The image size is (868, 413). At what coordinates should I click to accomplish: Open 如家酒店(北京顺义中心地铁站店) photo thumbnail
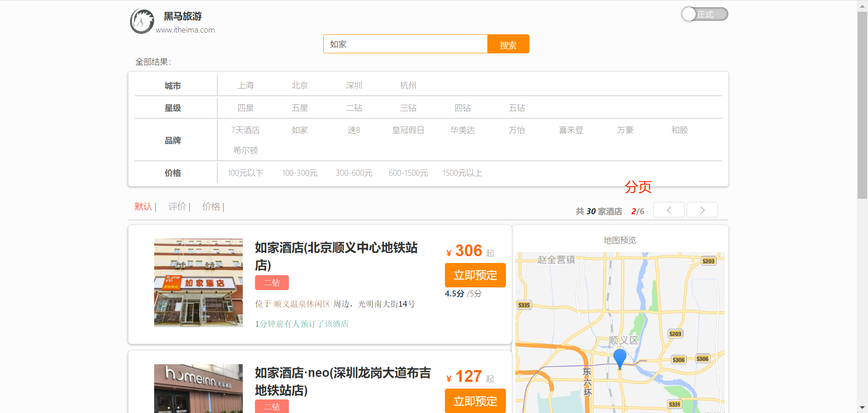pyautogui.click(x=198, y=283)
